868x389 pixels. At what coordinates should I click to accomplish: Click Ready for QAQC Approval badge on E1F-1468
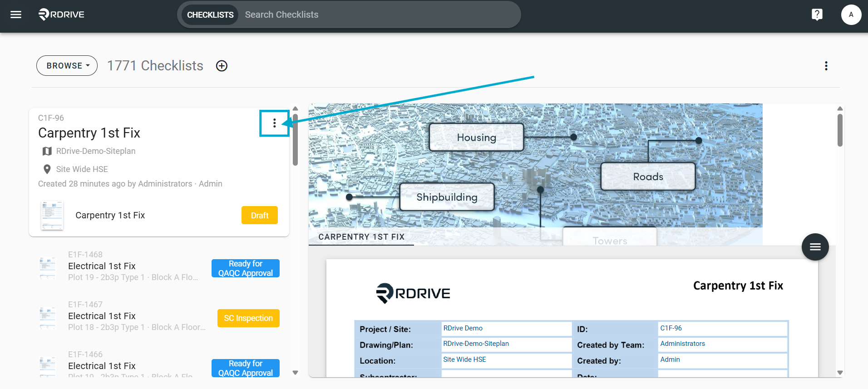tap(246, 268)
